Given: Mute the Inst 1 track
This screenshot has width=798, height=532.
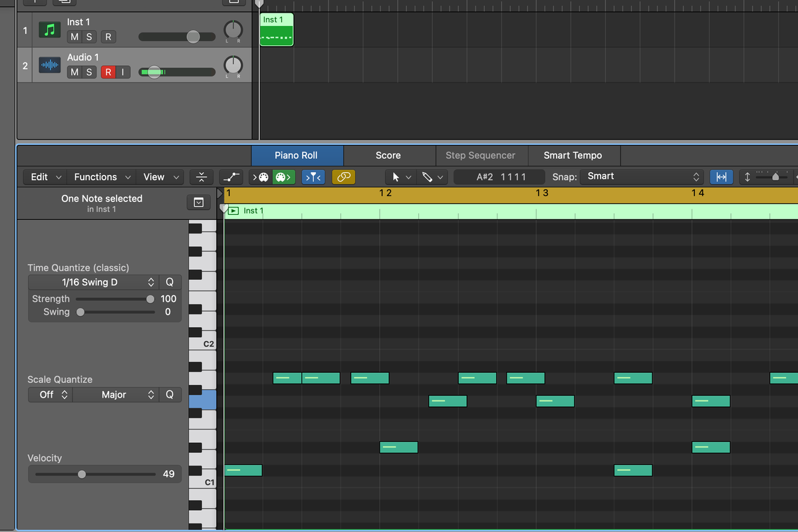Looking at the screenshot, I should click(74, 37).
